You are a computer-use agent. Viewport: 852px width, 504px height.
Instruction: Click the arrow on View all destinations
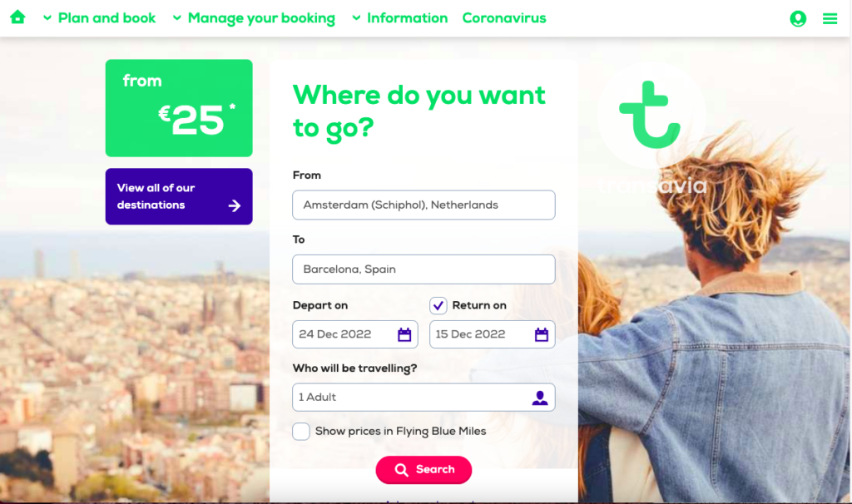[234, 205]
